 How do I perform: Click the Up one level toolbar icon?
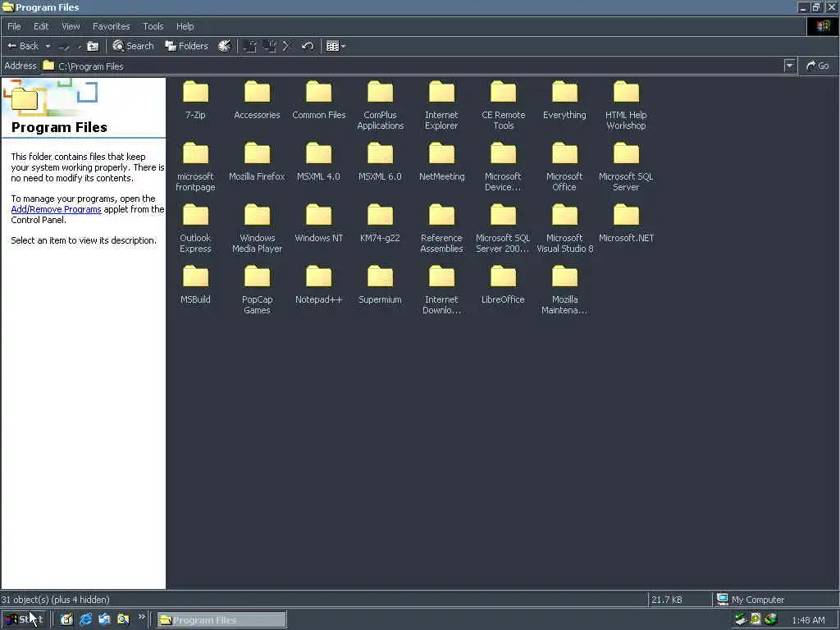[93, 46]
